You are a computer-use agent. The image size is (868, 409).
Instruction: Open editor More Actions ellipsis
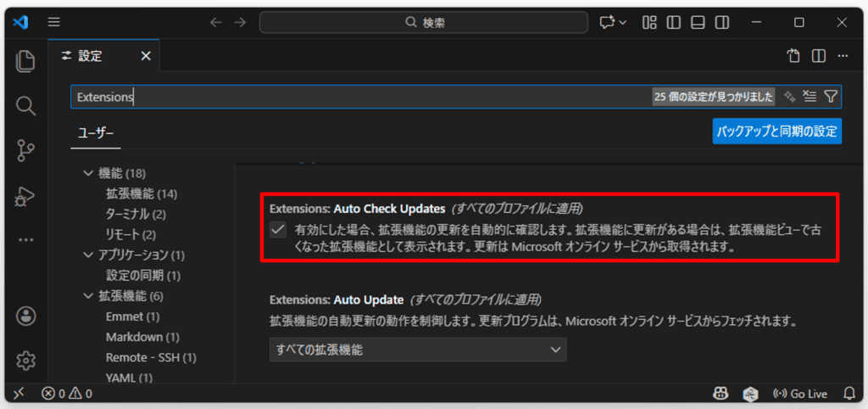pos(843,56)
